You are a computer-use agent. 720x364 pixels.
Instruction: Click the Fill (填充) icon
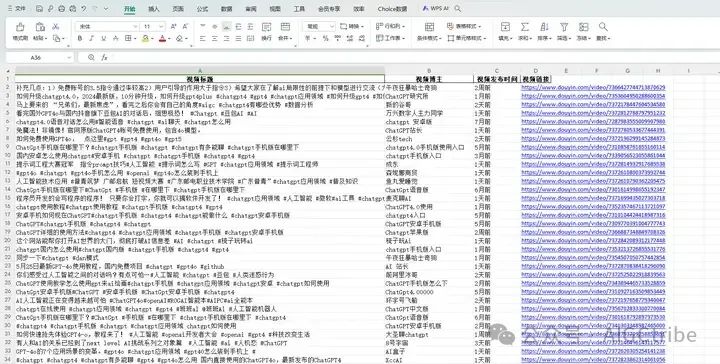(505, 27)
